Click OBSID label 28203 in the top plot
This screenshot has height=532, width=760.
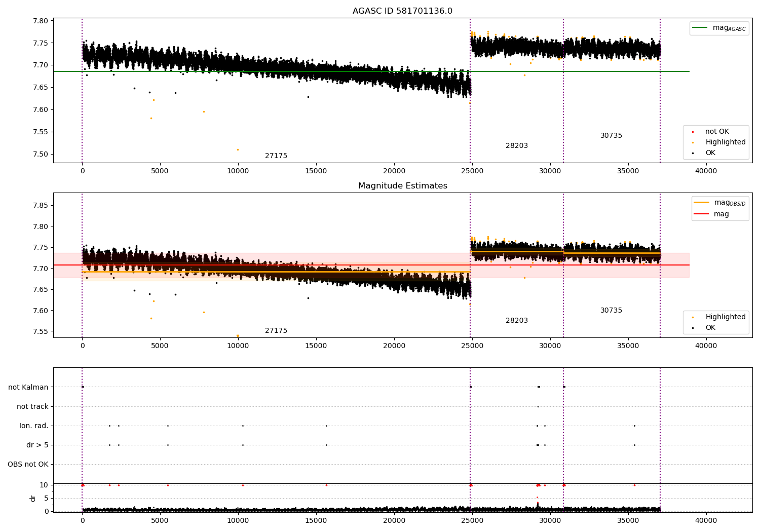click(517, 146)
